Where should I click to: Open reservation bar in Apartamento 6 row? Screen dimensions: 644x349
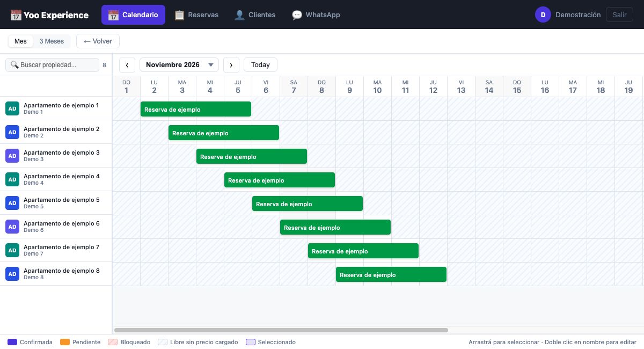[x=335, y=227]
